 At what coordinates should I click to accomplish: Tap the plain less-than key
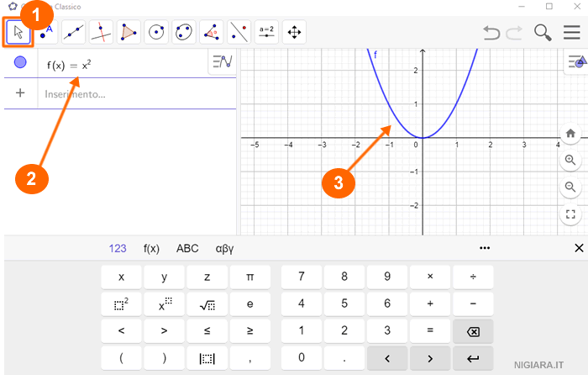click(121, 331)
